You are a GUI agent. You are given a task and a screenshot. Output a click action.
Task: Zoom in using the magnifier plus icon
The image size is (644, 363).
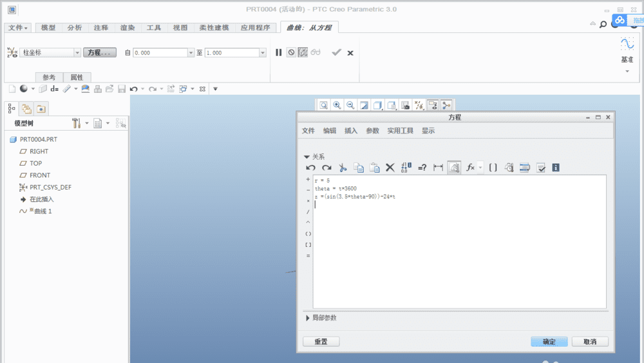pos(337,106)
